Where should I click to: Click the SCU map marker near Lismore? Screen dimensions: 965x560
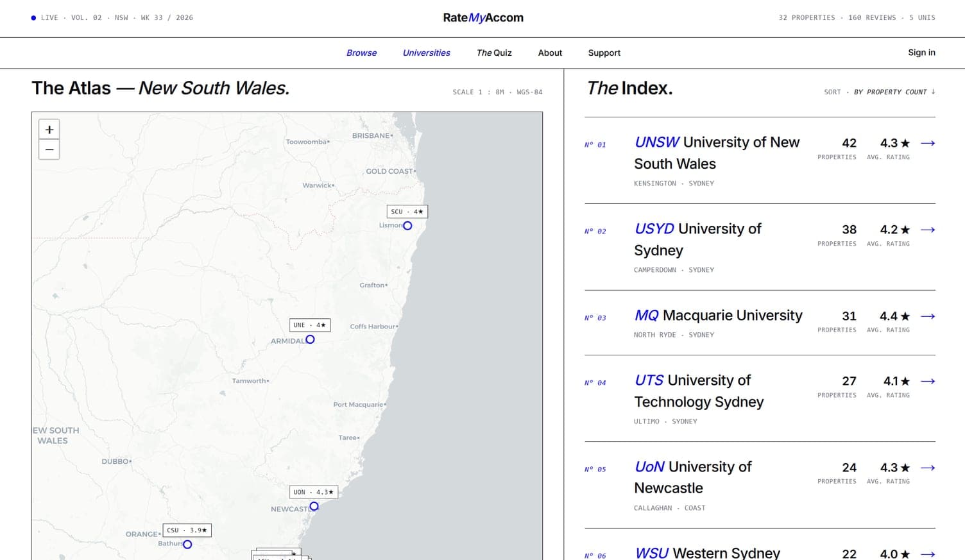click(x=407, y=226)
